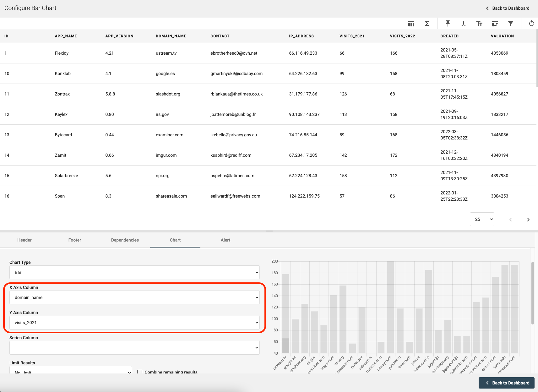The width and height of the screenshot is (538, 392).
Task: Open the text format icon
Action: (x=479, y=24)
